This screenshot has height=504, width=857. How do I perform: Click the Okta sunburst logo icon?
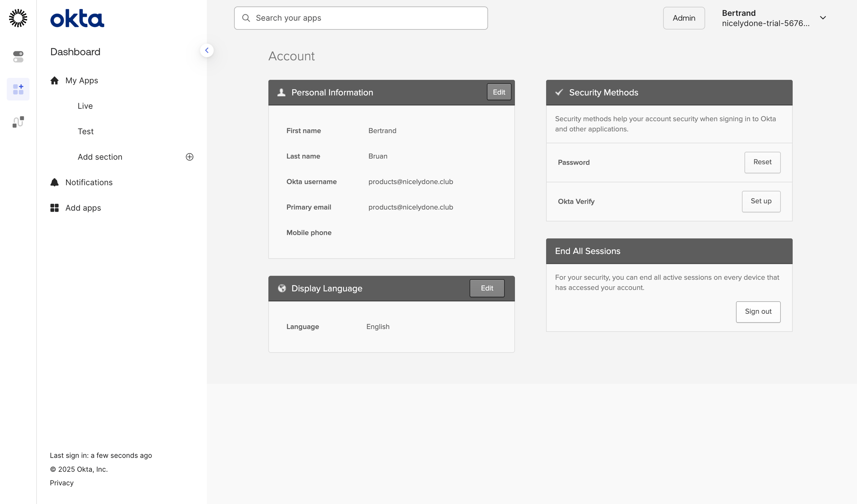click(x=18, y=18)
